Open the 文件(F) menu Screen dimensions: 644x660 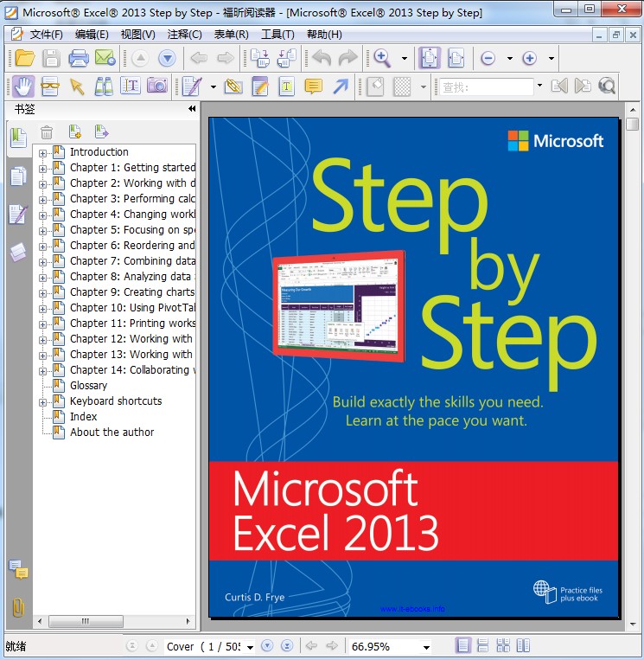coord(47,35)
